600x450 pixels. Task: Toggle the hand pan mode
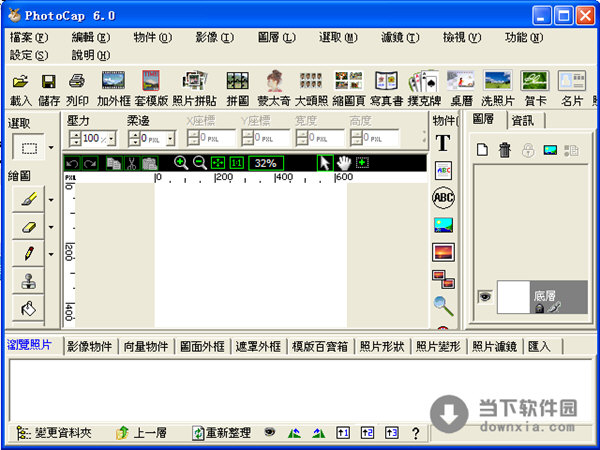(x=344, y=163)
